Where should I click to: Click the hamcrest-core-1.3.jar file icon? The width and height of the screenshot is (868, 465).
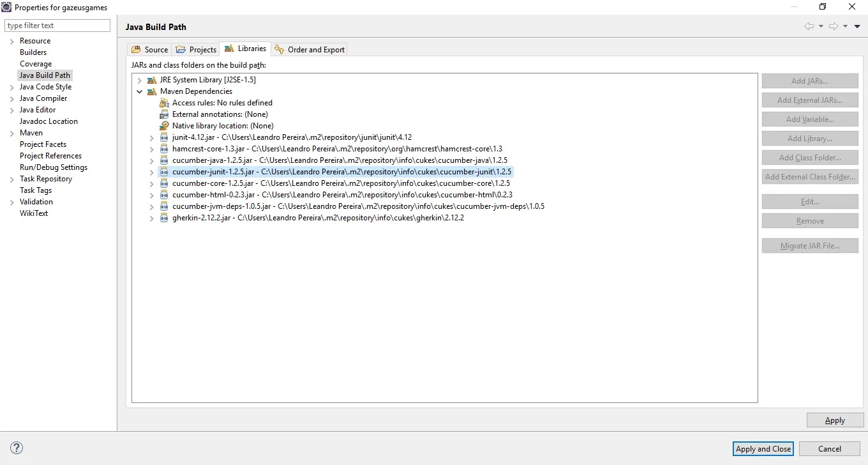pos(164,149)
